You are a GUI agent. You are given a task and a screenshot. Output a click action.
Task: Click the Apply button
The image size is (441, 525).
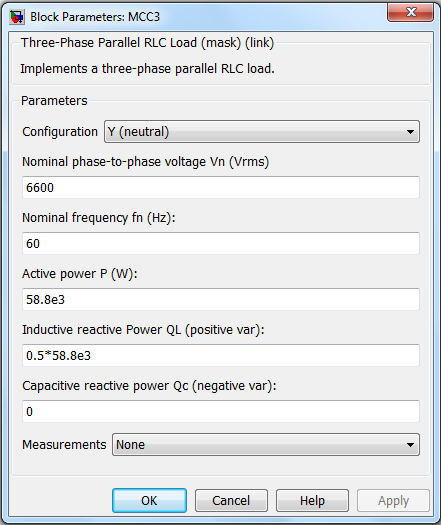393,501
